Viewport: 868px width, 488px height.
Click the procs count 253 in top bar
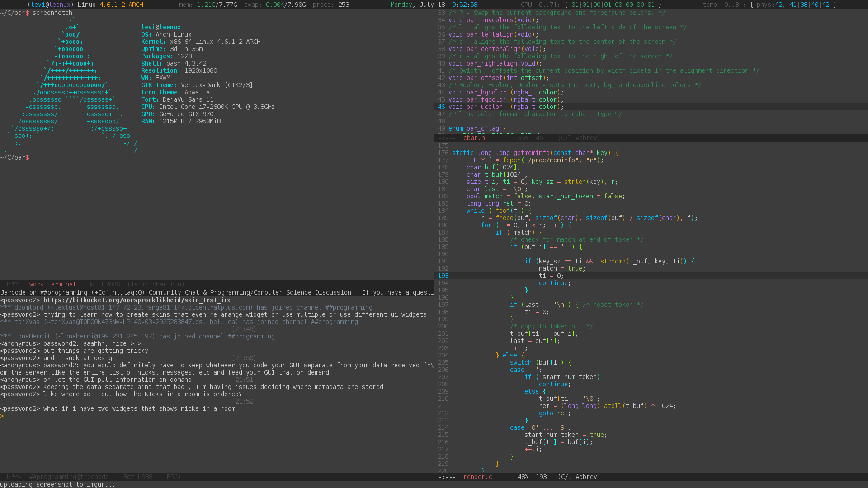(331, 5)
